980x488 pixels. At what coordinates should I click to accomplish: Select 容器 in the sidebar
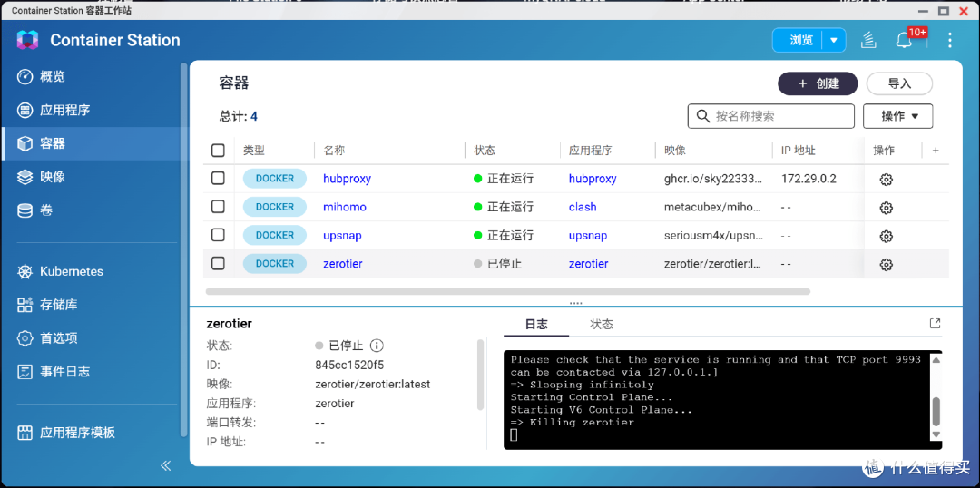pyautogui.click(x=93, y=143)
